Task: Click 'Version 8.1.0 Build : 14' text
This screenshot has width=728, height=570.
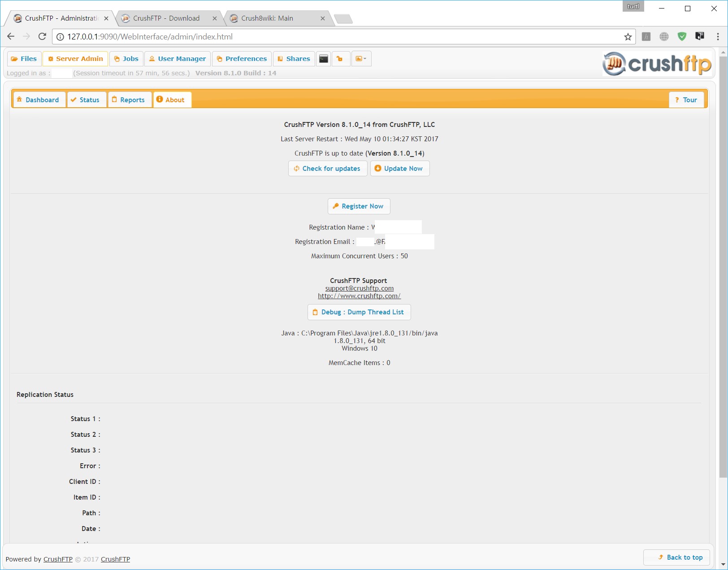Action: pyautogui.click(x=236, y=73)
